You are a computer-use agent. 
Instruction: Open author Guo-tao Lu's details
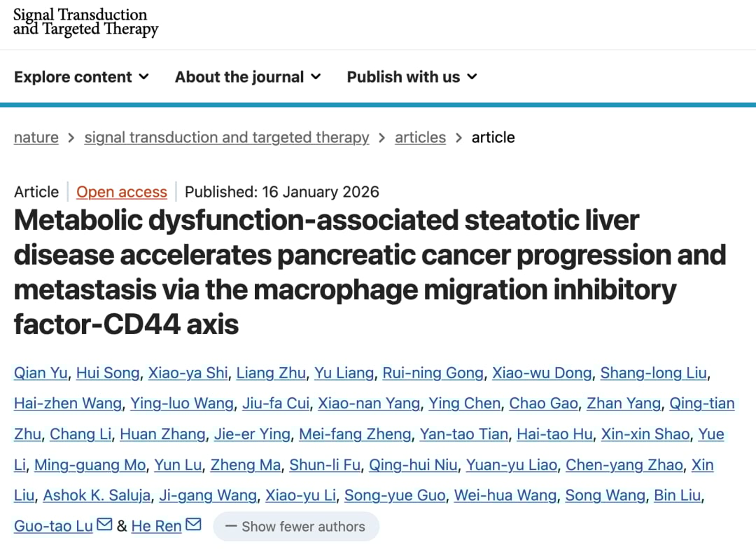[53, 526]
